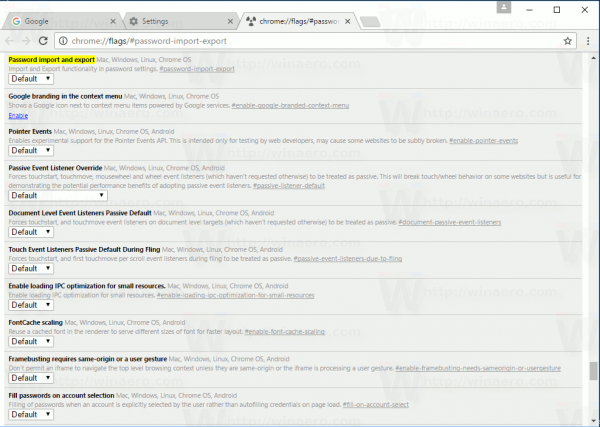Click the profile avatar icon in title bar
The image size is (600, 427).
coord(504,7)
